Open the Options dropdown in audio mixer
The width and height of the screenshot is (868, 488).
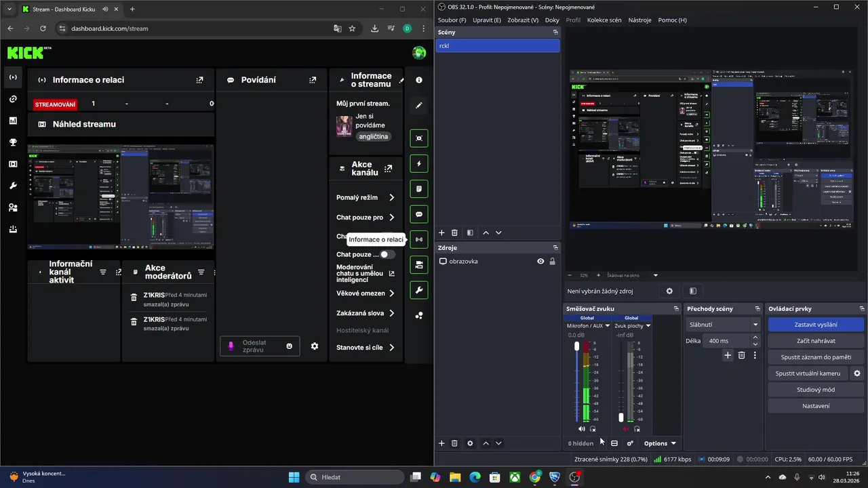coord(660,443)
